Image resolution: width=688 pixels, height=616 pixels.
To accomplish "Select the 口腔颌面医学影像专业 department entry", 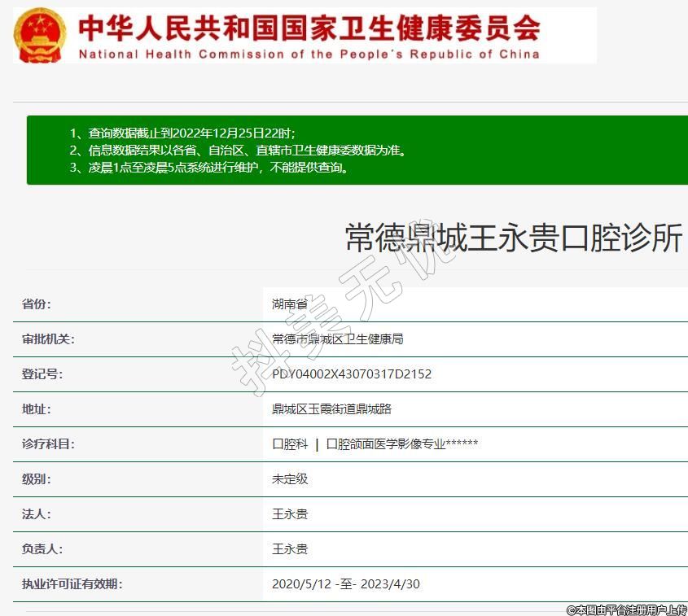I will (x=385, y=444).
